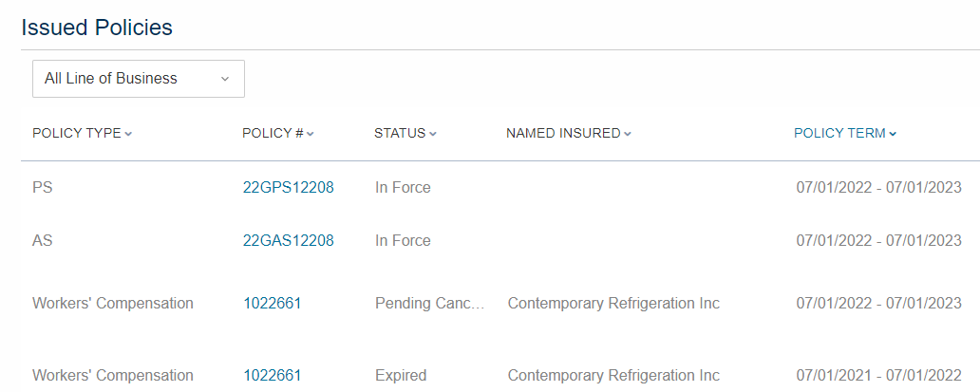Click the 07/01/2021 - 07/01/2022 policy term
Image resolution: width=980 pixels, height=392 pixels.
[878, 375]
